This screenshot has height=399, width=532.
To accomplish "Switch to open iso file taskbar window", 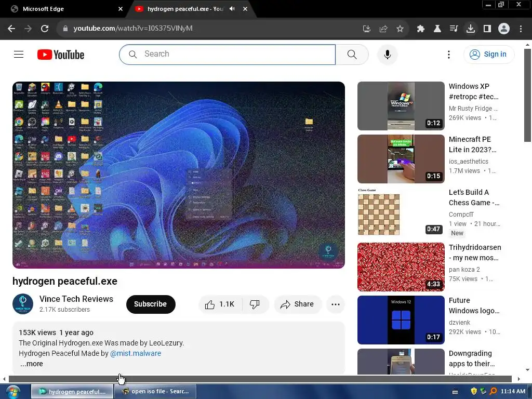I will pyautogui.click(x=155, y=391).
